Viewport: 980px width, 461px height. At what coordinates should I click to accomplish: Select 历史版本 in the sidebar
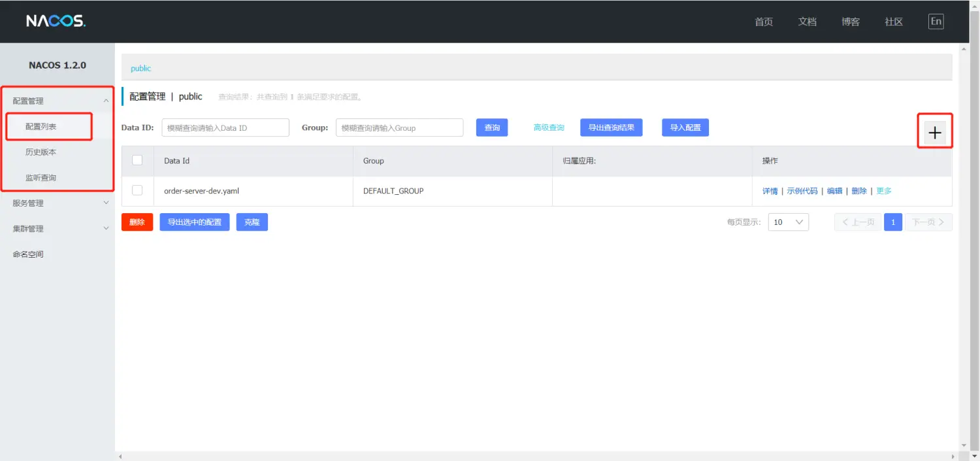pyautogui.click(x=41, y=152)
